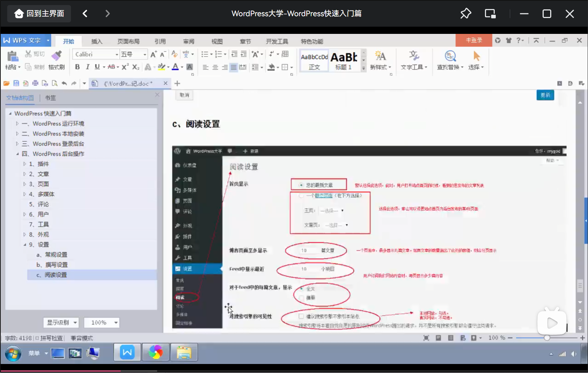The height and width of the screenshot is (373, 588).
Task: Collapse the 9、设置 tree node
Action: click(x=24, y=245)
